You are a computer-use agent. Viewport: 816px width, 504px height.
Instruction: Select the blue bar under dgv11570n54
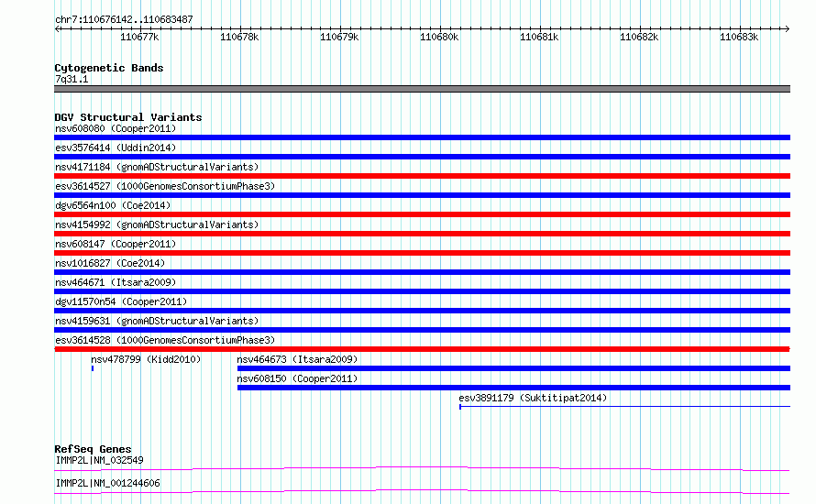pos(422,311)
